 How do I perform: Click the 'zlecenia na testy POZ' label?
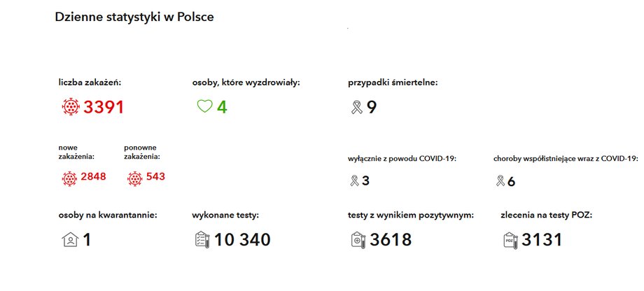click(x=547, y=215)
